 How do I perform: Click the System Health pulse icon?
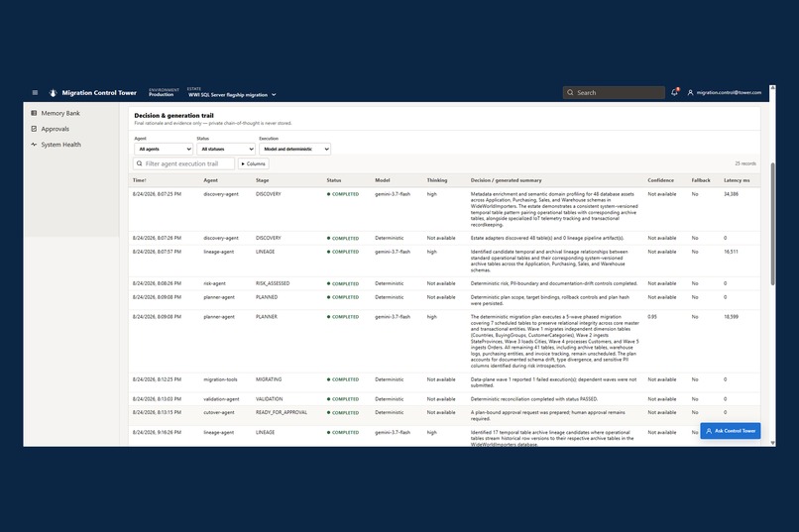[x=34, y=145]
